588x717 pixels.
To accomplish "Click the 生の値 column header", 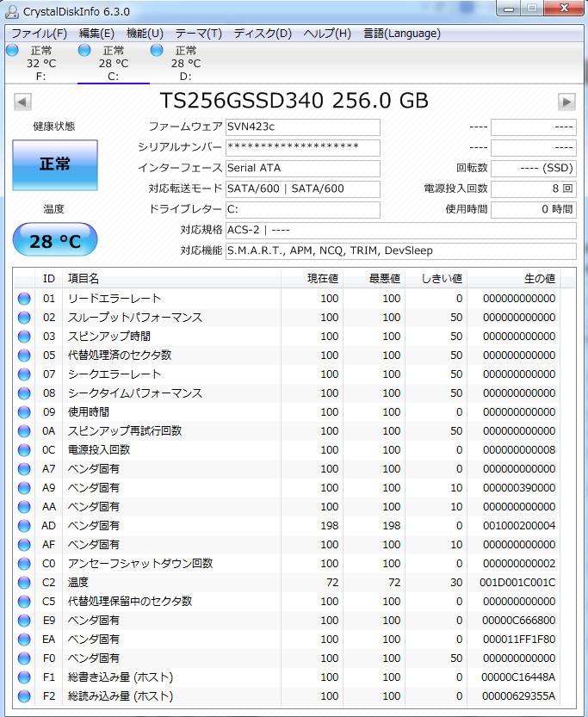I will (x=514, y=279).
